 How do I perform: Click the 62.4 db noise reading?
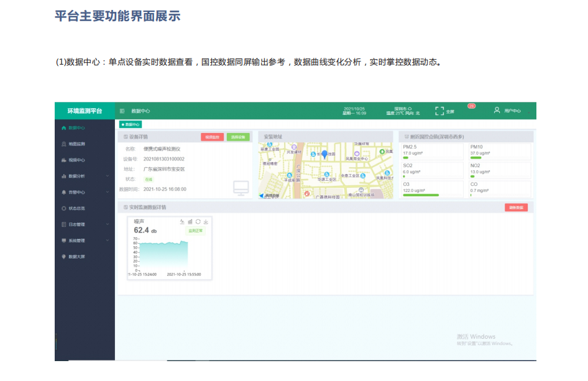point(145,230)
